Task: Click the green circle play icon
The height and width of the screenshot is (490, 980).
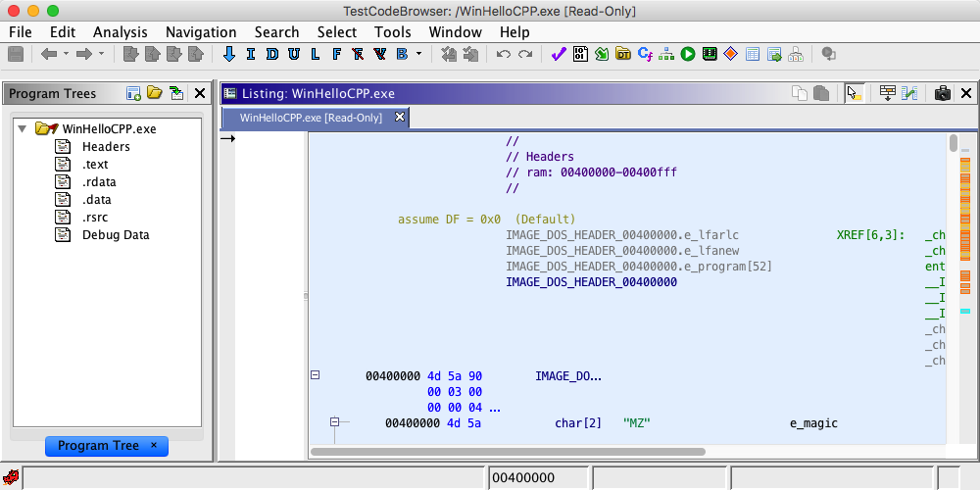Action: (688, 54)
